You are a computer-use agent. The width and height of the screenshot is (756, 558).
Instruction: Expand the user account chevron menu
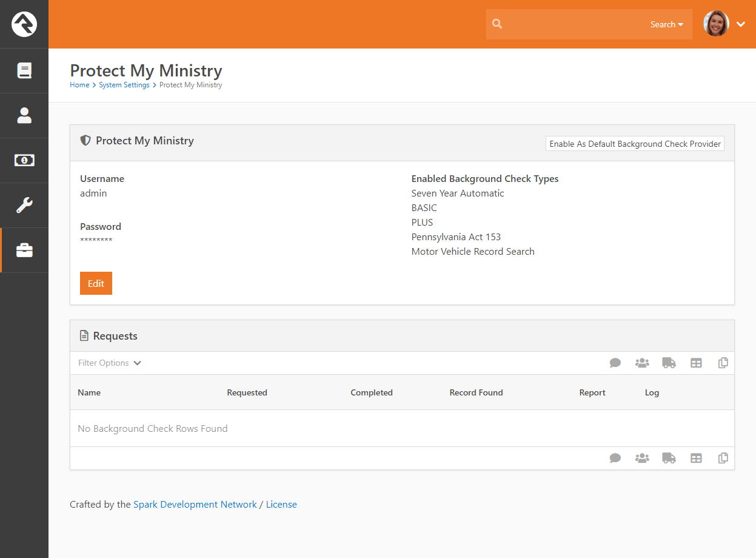(x=741, y=24)
